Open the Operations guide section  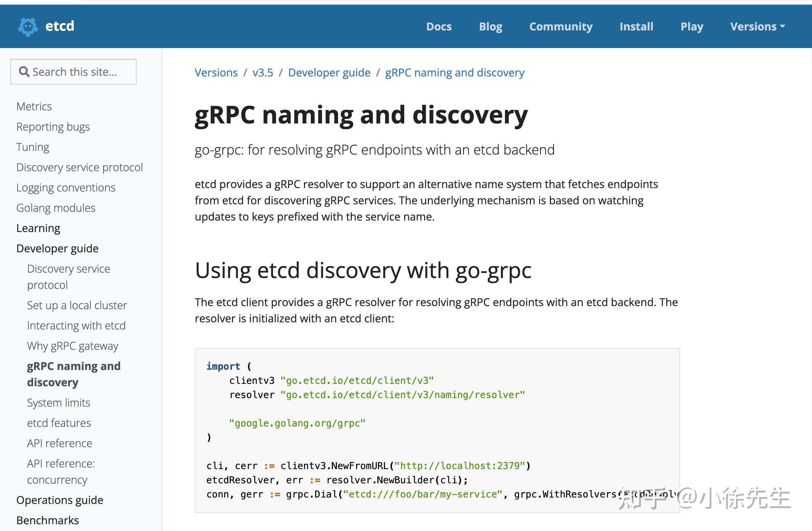pyautogui.click(x=60, y=500)
